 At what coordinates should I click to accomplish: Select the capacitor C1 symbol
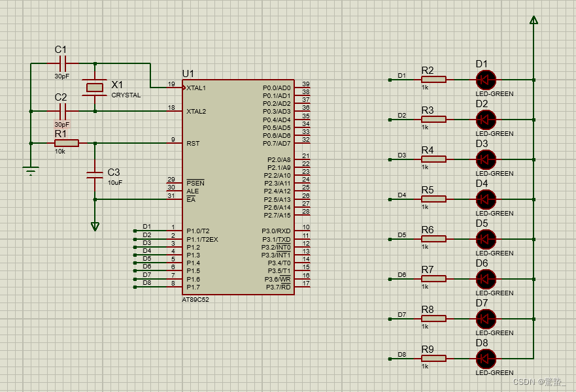[x=63, y=63]
